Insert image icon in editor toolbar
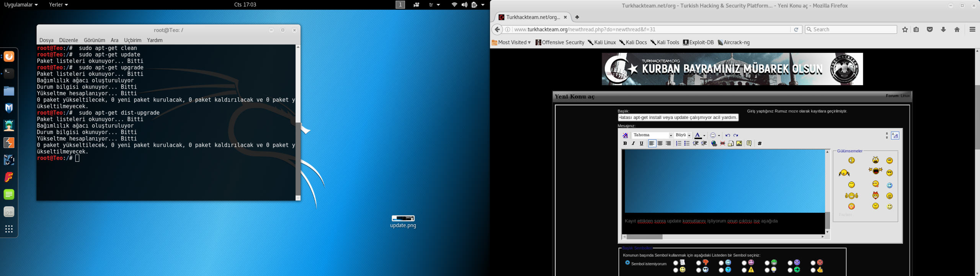Screen dimensions: 980x276 [739, 143]
